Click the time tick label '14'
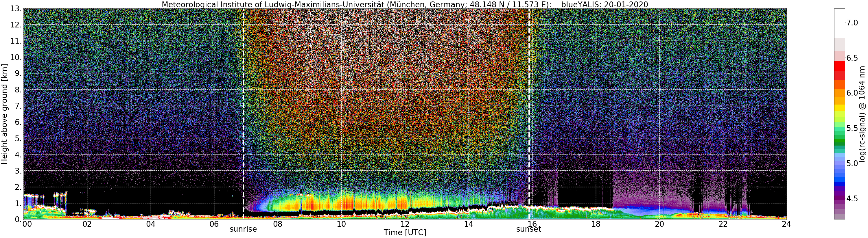This screenshot has width=868, height=238. pyautogui.click(x=468, y=224)
